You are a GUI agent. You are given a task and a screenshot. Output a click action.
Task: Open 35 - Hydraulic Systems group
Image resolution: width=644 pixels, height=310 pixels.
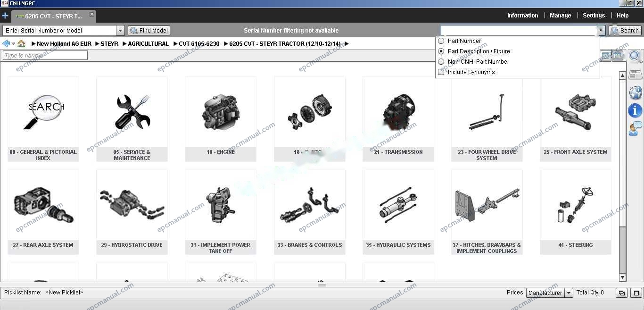point(398,212)
